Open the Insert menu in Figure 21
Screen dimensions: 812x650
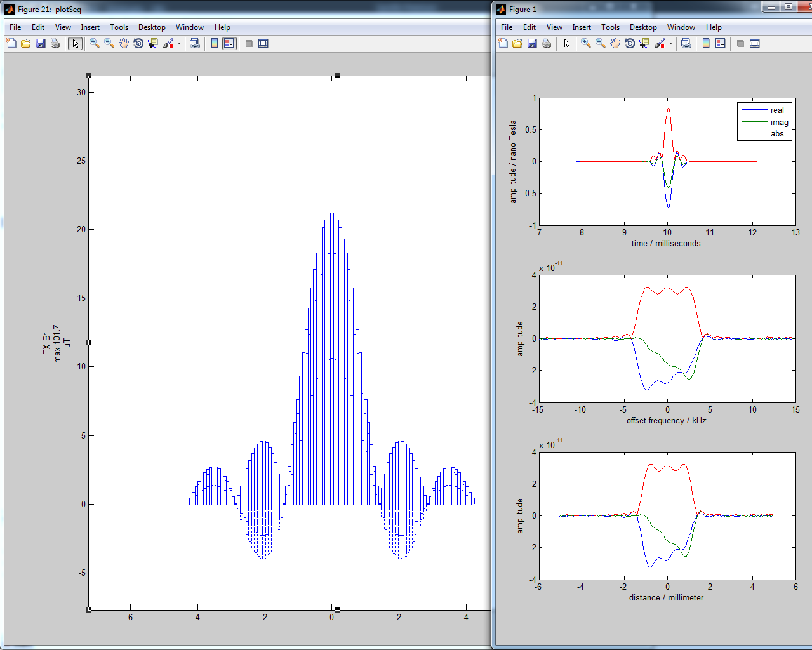(90, 27)
